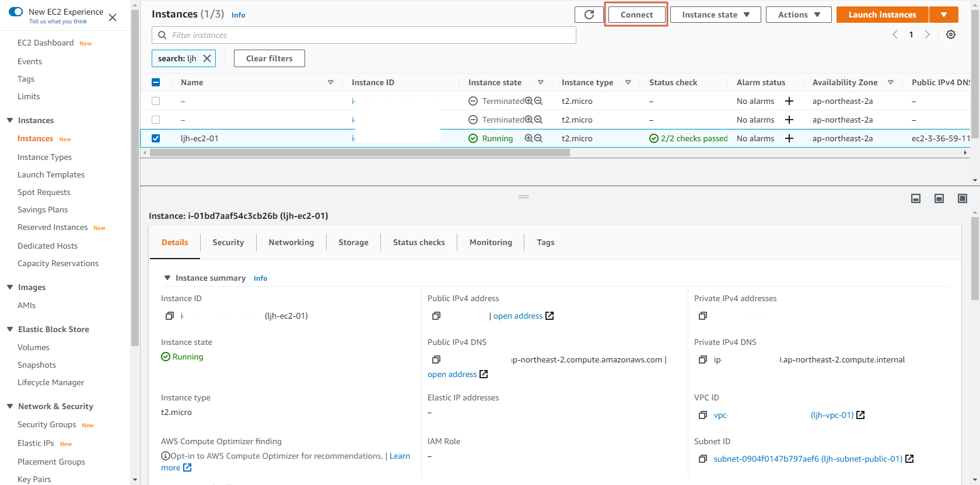Image resolution: width=980 pixels, height=485 pixels.
Task: Sort by Instance state column arrow
Action: 541,82
